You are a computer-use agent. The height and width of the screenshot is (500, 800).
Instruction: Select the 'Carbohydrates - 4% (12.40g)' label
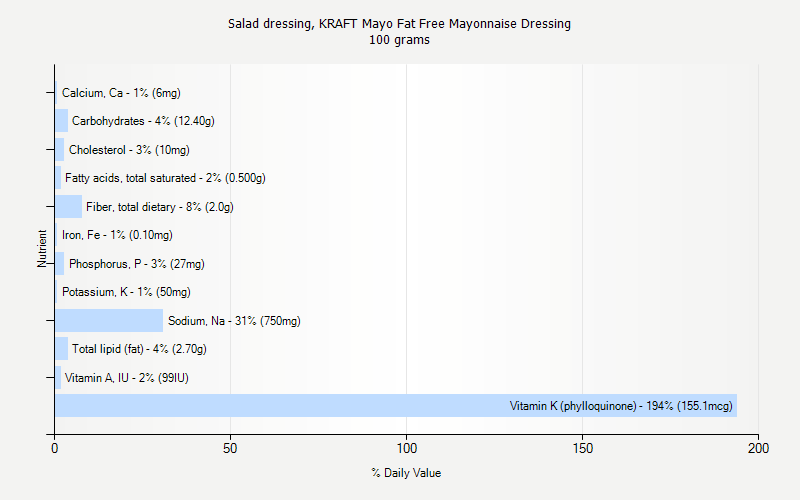143,121
